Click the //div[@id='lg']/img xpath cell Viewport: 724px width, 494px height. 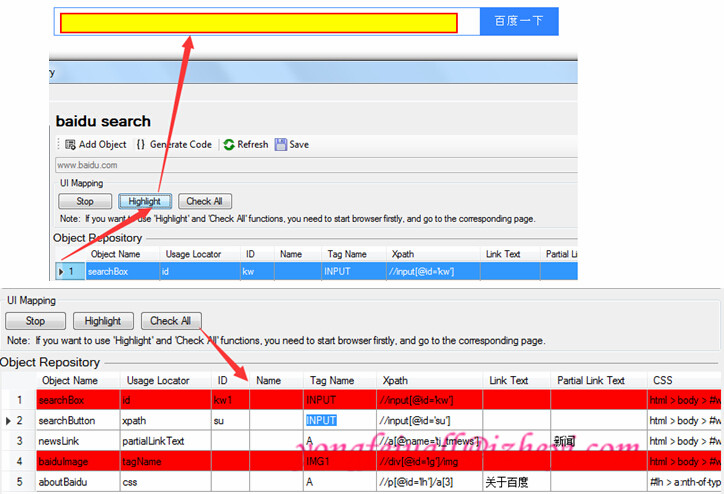[x=429, y=461]
